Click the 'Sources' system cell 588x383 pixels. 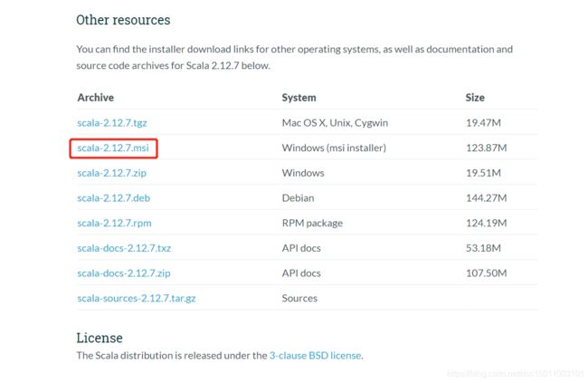point(299,298)
